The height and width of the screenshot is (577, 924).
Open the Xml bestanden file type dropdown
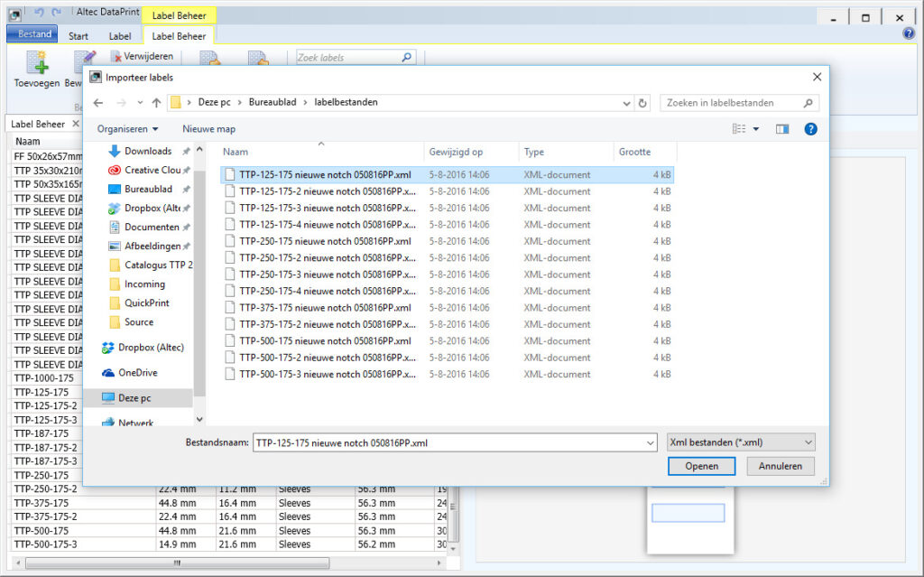tap(807, 442)
